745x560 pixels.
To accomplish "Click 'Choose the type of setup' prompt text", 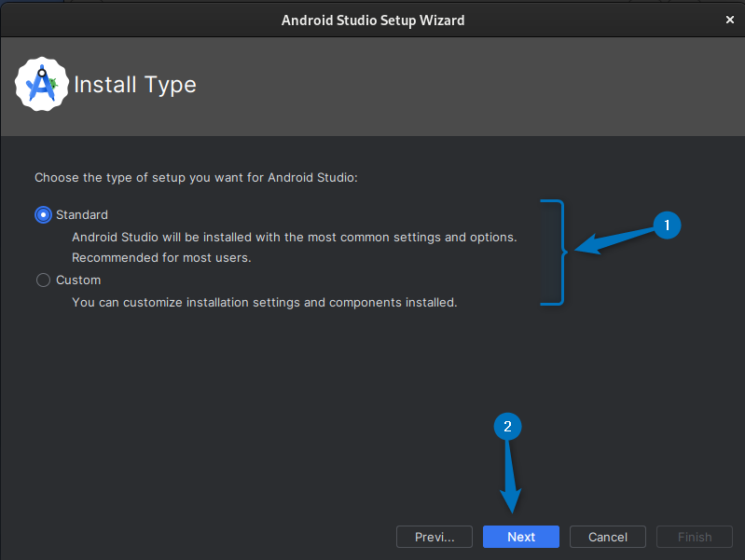I will coord(196,178).
